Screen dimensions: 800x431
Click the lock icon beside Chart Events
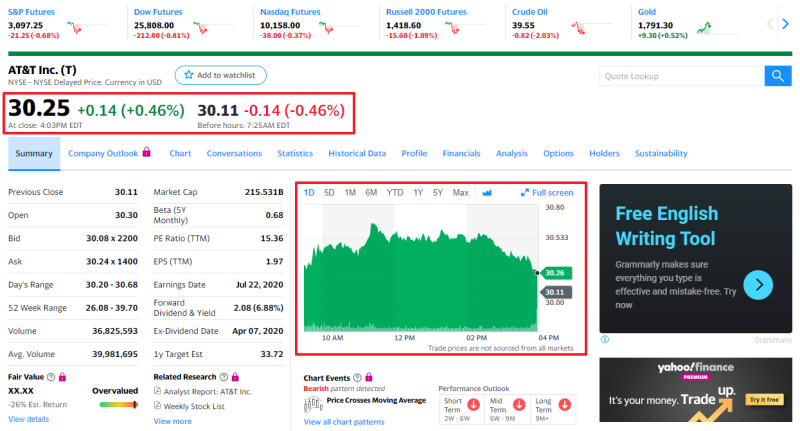(368, 377)
